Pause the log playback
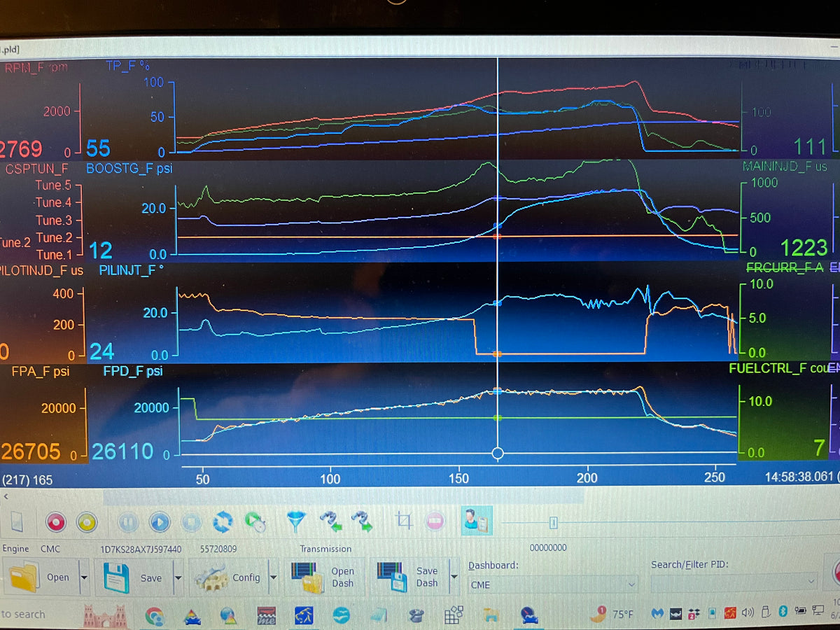The width and height of the screenshot is (840, 630). pyautogui.click(x=127, y=521)
